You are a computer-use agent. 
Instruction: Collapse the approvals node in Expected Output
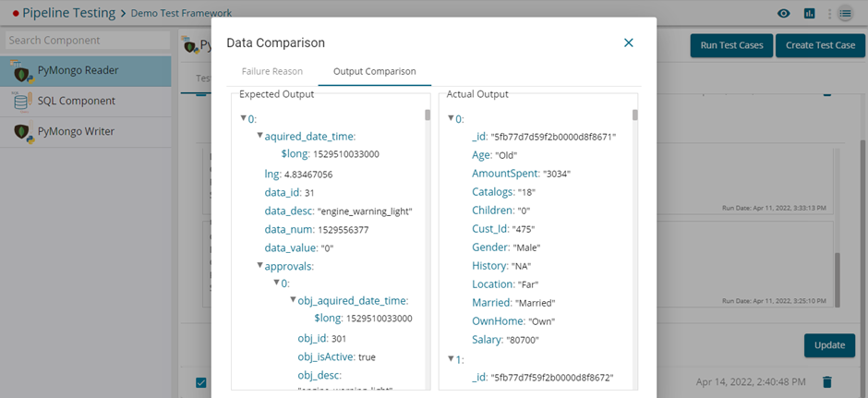(x=259, y=266)
